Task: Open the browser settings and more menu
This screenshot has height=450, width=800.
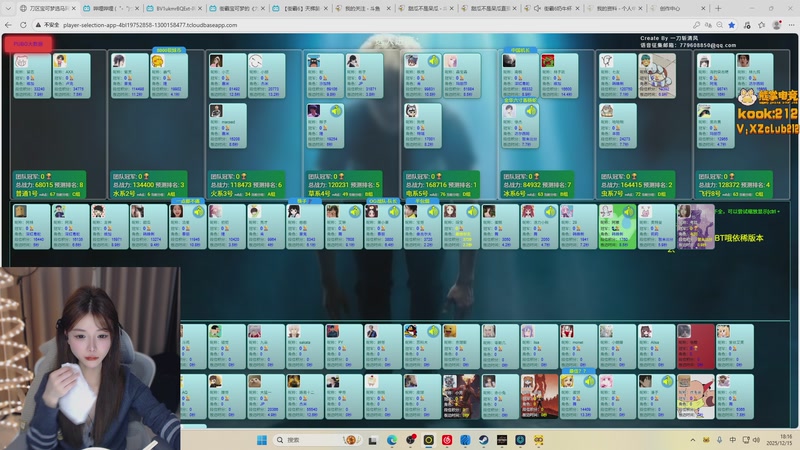Action: coord(791,24)
